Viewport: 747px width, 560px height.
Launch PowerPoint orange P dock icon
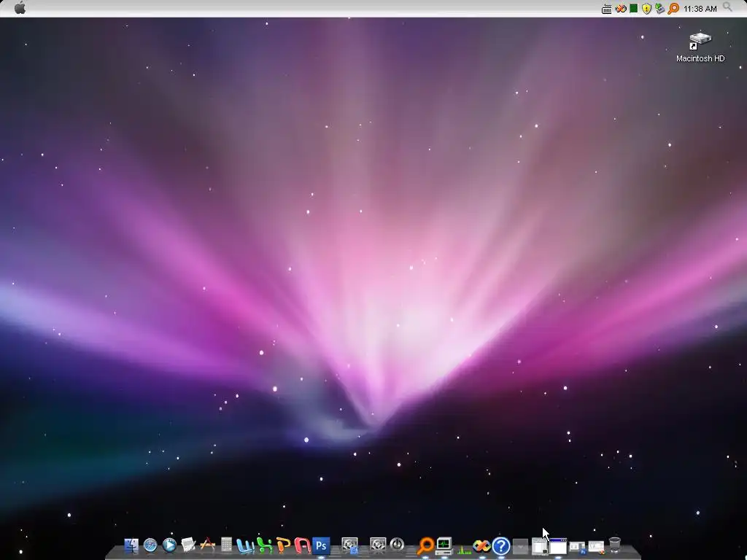click(284, 545)
